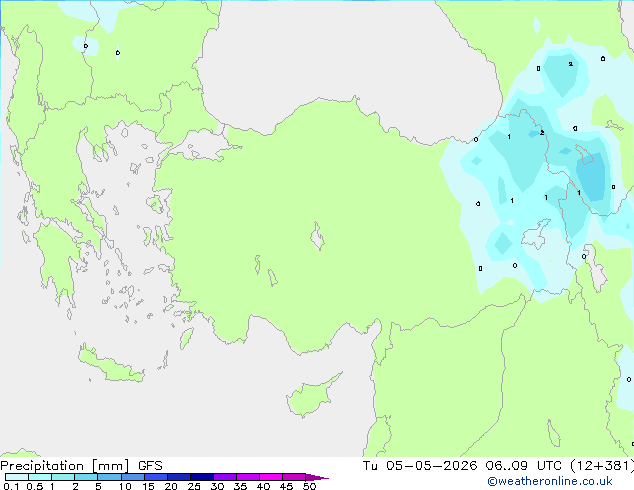Click the legend label 30
Screen dimensions: 634x490
pyautogui.click(x=217, y=486)
